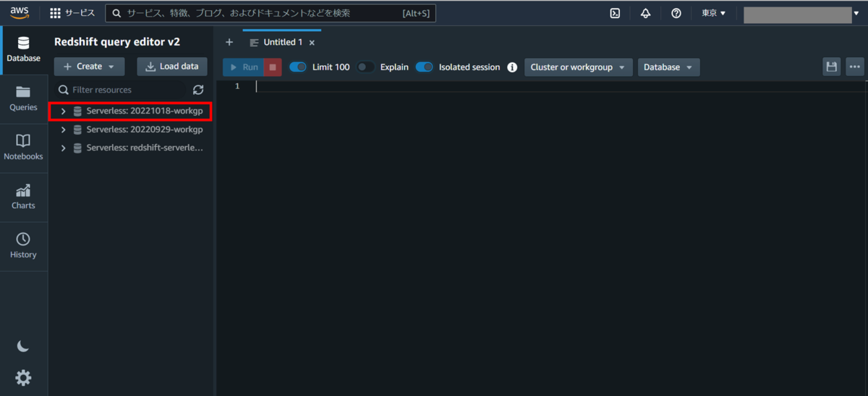This screenshot has height=396, width=868.
Task: Open the Database dropdown in toolbar
Action: [668, 67]
